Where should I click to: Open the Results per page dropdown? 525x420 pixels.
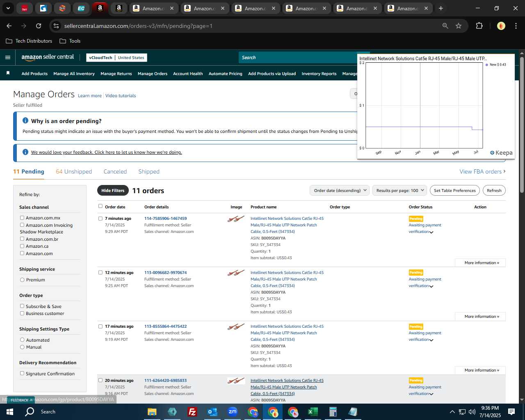pyautogui.click(x=399, y=190)
